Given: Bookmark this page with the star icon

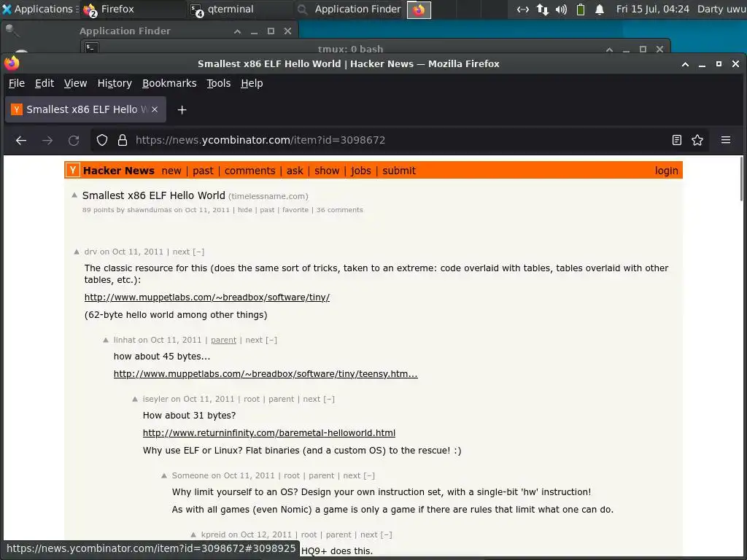Looking at the screenshot, I should point(697,140).
